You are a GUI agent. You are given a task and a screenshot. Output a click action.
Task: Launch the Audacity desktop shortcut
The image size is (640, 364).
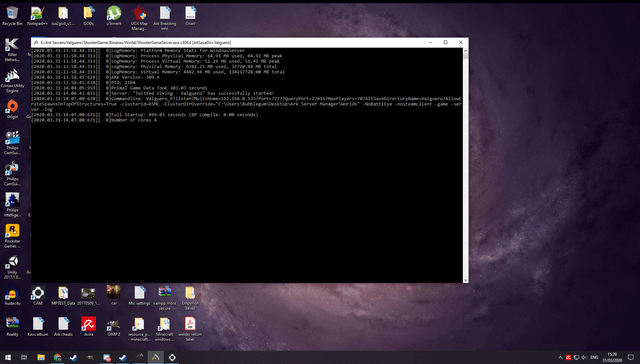[x=12, y=297]
